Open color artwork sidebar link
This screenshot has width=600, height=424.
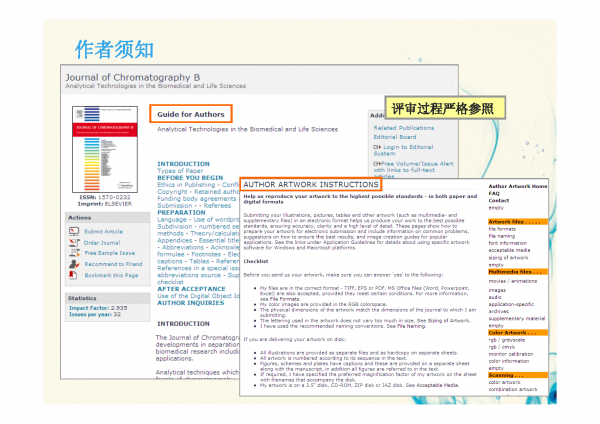click(x=504, y=382)
